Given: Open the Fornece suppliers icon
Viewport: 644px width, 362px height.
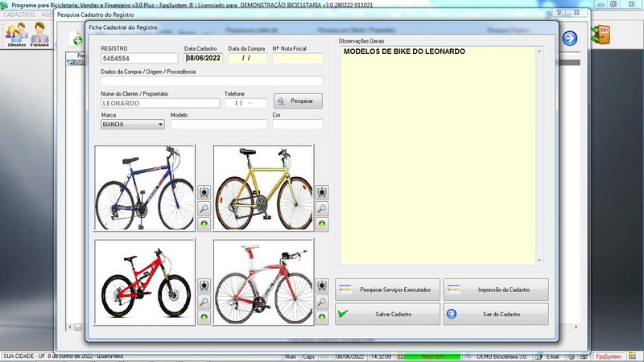Looking at the screenshot, I should pos(39,35).
